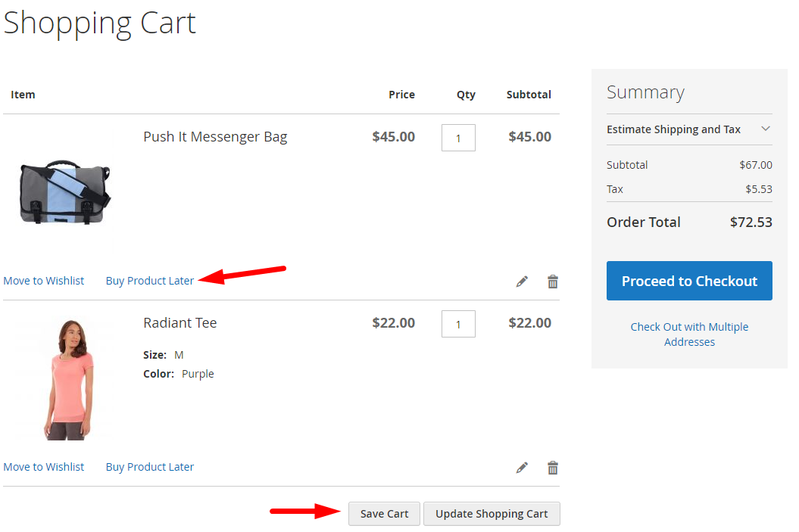Open the Push It Messenger Bag product image

point(64,191)
